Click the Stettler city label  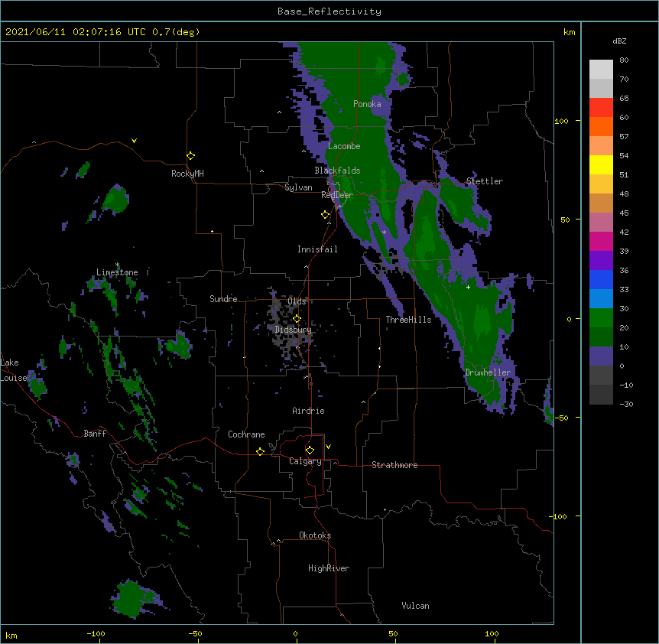(485, 181)
